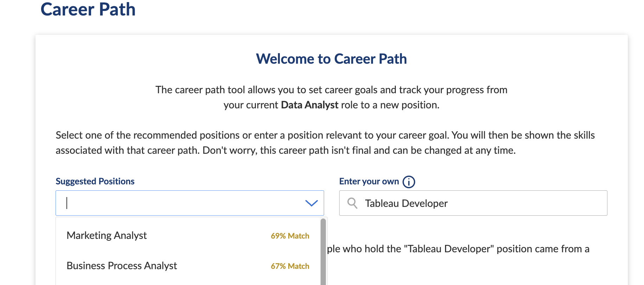
Task: Click the info icon beside Enter your own
Action: click(x=408, y=182)
